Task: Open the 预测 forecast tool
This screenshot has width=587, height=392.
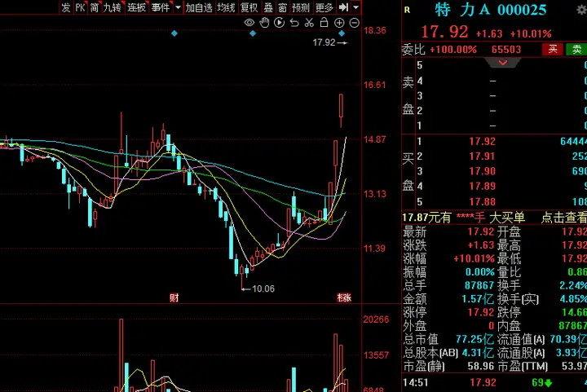Action: pyautogui.click(x=301, y=7)
